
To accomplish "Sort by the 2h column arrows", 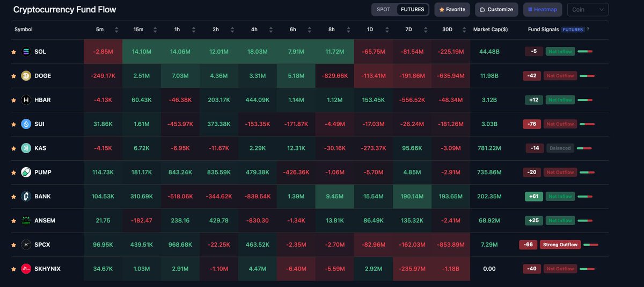I will [232, 30].
